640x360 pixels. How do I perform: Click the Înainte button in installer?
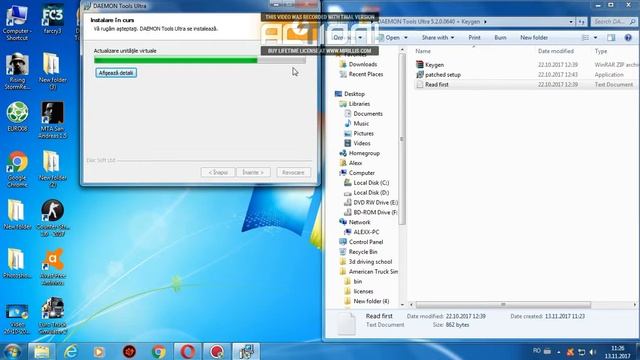(253, 172)
